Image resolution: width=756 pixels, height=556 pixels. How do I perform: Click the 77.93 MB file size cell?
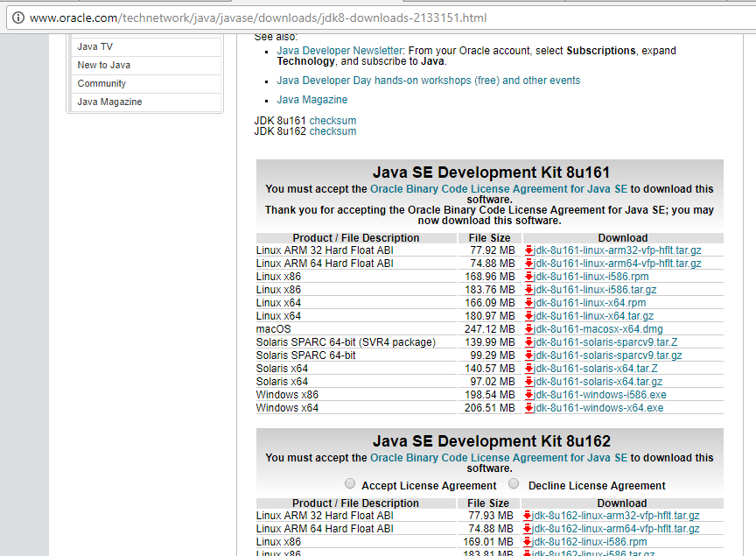pos(488,516)
